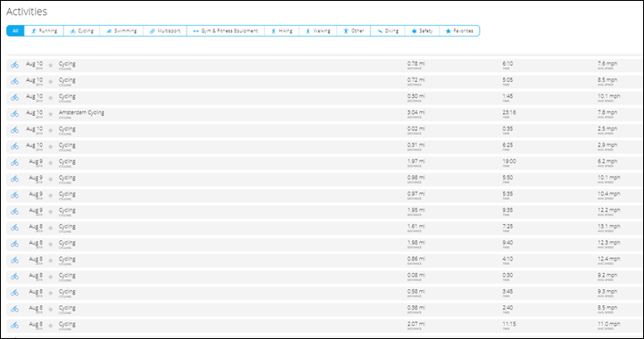Show Diving activities

pos(388,31)
